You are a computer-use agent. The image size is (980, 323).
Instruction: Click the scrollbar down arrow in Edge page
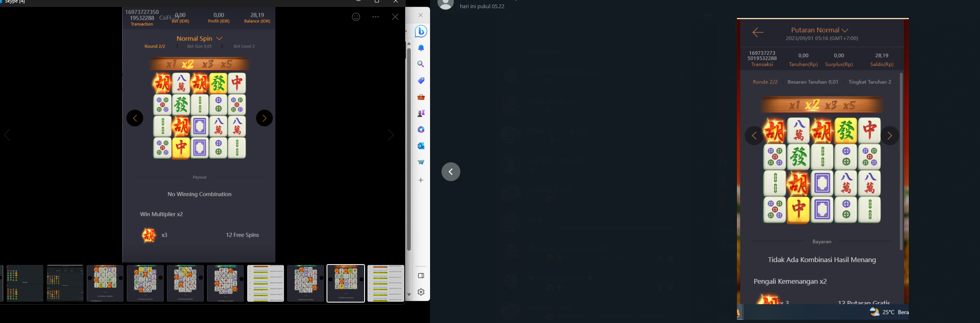point(409,294)
